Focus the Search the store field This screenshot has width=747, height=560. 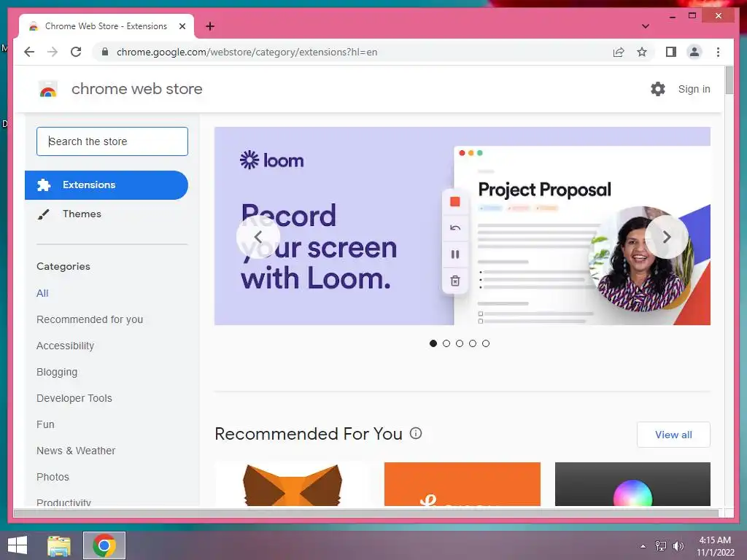tap(112, 141)
